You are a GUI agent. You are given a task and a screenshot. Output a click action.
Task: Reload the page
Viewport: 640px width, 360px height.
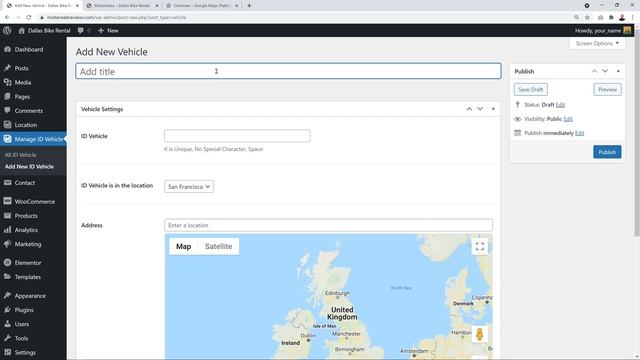(29, 18)
